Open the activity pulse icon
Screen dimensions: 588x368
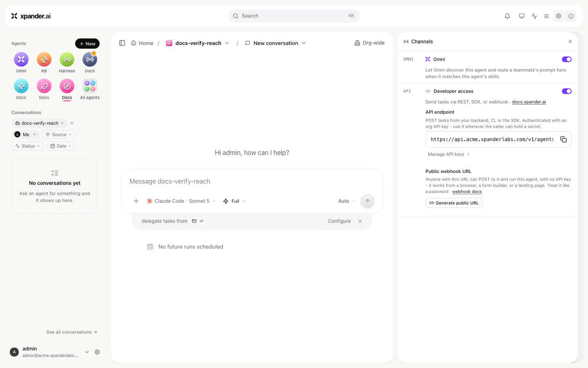(535, 16)
